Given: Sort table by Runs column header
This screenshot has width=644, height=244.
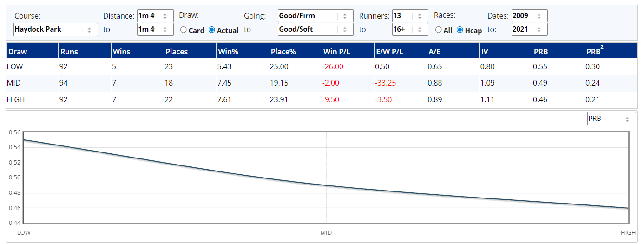Looking at the screenshot, I should [69, 52].
